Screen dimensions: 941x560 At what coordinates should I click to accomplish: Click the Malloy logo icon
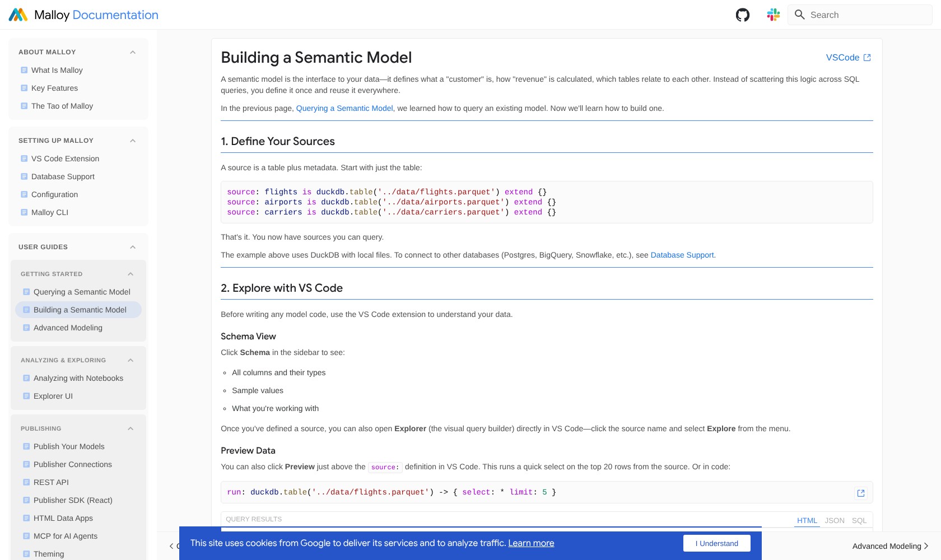tap(18, 15)
